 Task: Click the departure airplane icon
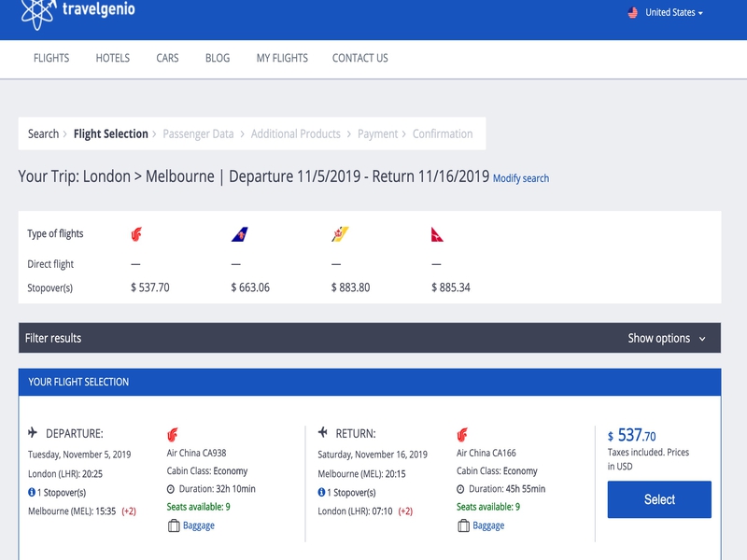[33, 432]
